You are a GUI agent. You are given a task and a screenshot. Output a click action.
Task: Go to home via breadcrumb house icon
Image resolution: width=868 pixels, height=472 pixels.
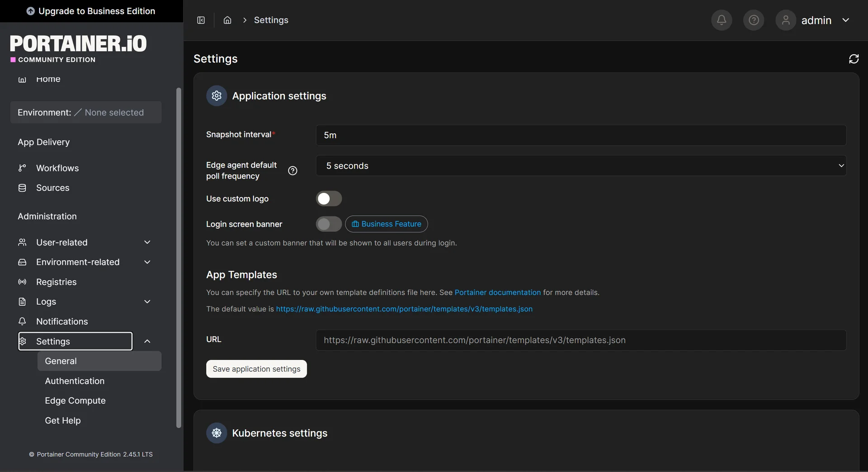click(x=227, y=20)
